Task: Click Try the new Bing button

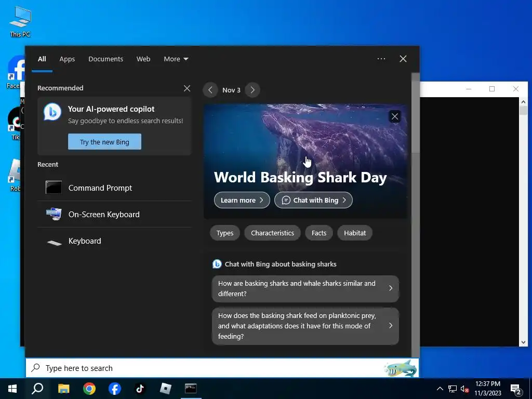Action: [x=104, y=142]
